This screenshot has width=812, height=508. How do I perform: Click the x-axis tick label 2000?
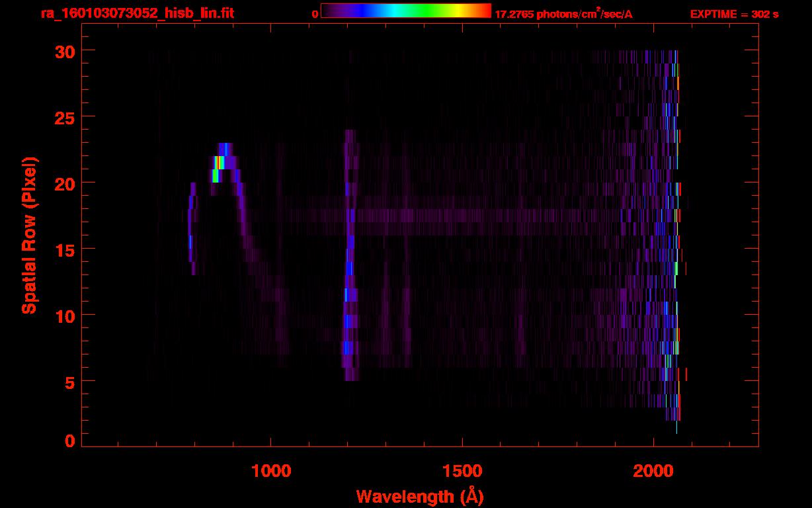(653, 471)
